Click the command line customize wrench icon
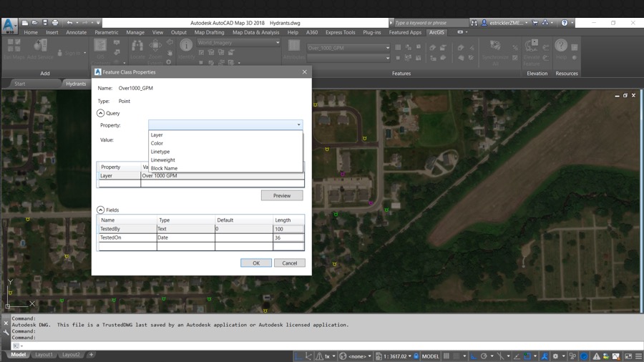Viewport: 644px width, 362px height. point(6,332)
